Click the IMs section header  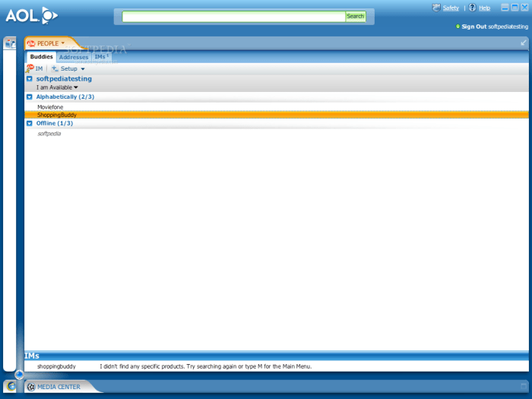[276, 356]
